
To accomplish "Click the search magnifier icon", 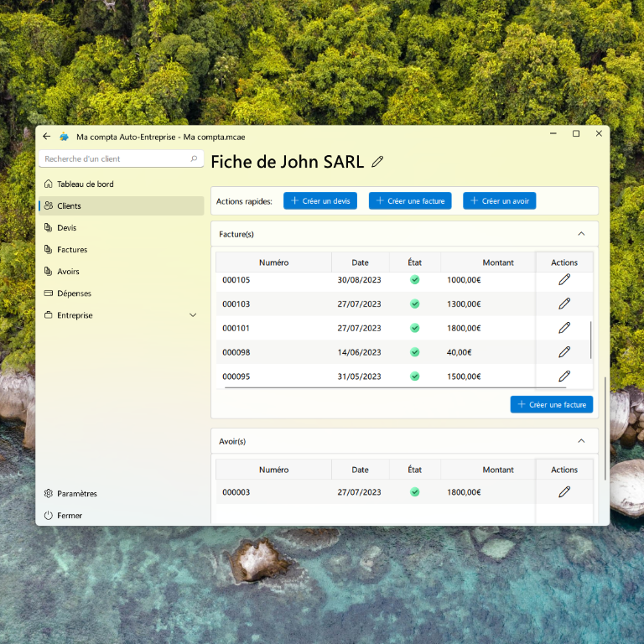I will click(195, 158).
